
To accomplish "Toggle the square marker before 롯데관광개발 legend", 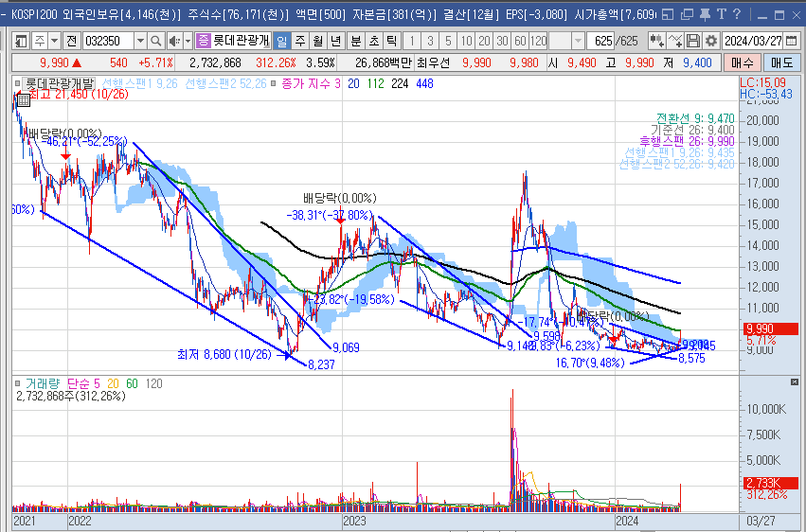I will tap(18, 83).
